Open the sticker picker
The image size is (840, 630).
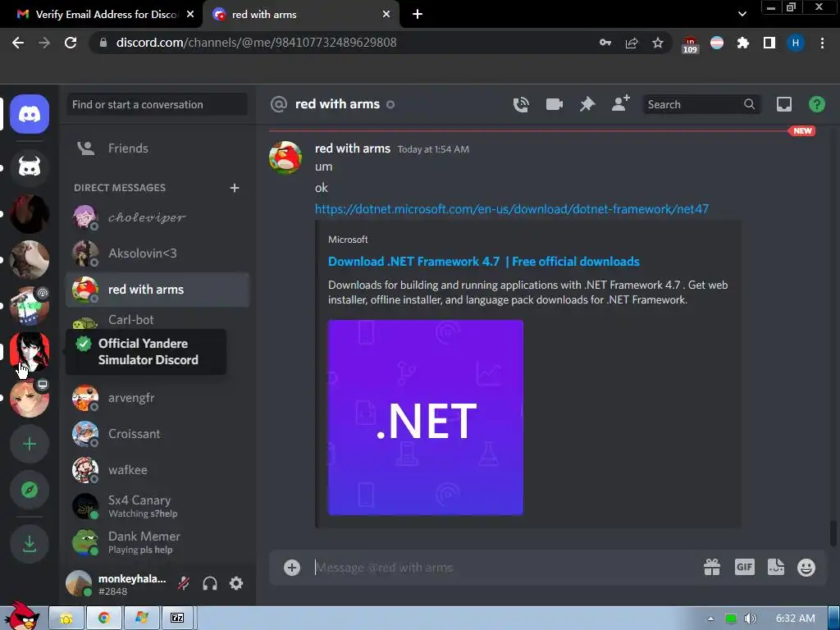point(776,567)
